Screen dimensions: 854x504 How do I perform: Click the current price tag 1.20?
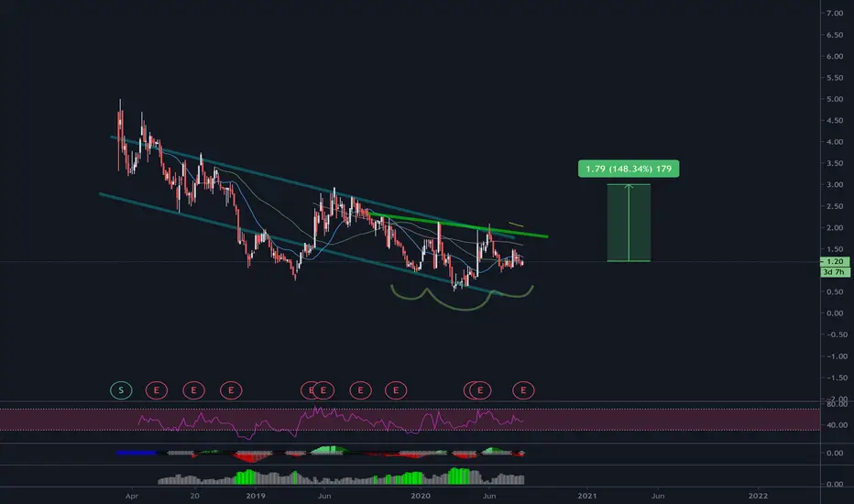pyautogui.click(x=835, y=261)
